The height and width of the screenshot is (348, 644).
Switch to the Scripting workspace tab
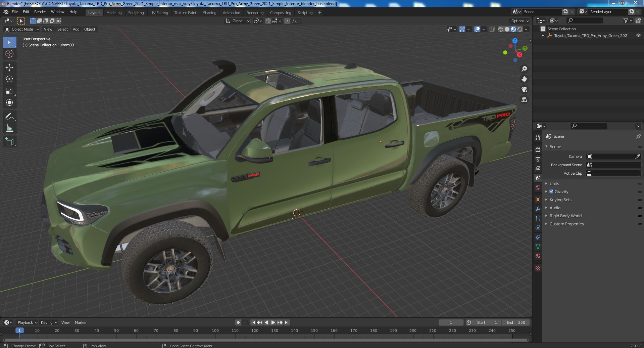305,13
